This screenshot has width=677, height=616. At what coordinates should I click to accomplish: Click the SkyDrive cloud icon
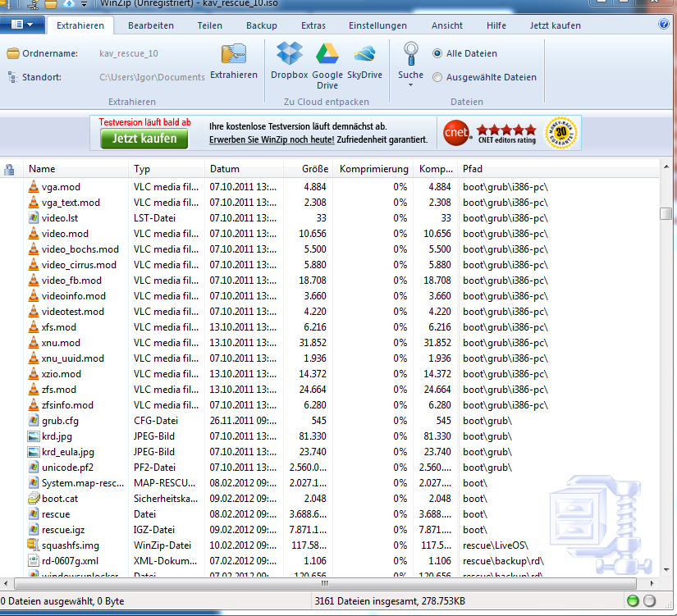pos(365,53)
